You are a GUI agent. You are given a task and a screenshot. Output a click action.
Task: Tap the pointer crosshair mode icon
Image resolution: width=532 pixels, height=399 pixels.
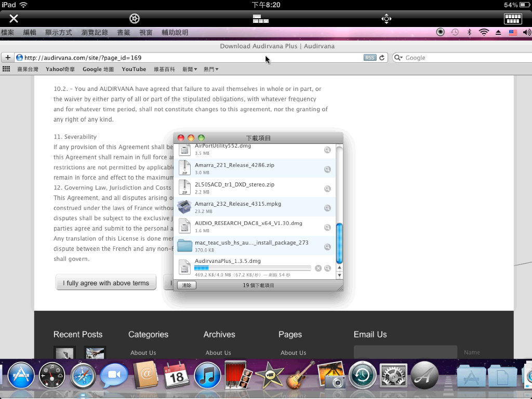click(387, 19)
